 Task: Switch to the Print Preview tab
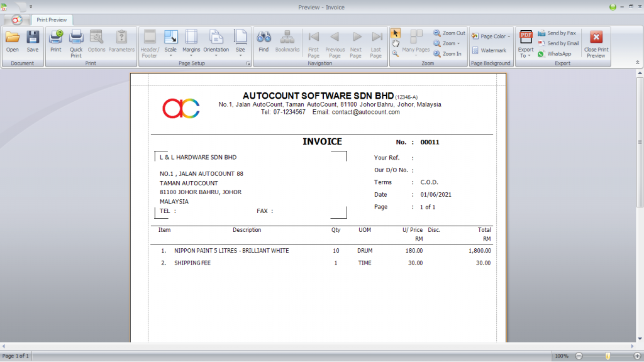click(x=51, y=19)
